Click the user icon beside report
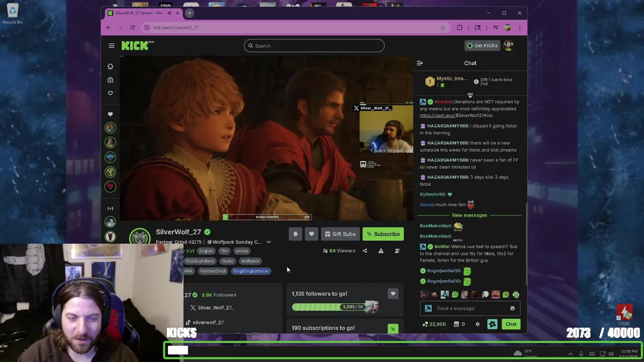 pyautogui.click(x=397, y=251)
